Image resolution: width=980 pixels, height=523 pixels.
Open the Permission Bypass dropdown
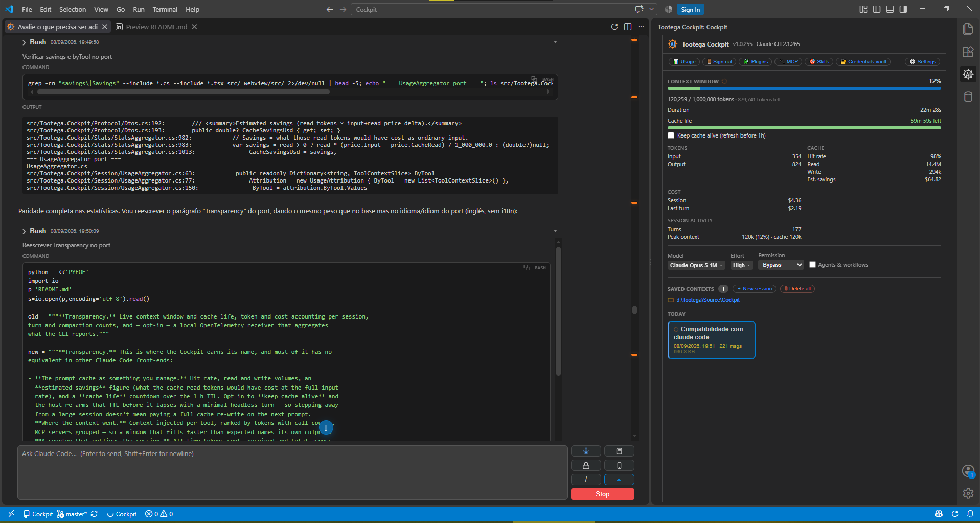point(781,265)
